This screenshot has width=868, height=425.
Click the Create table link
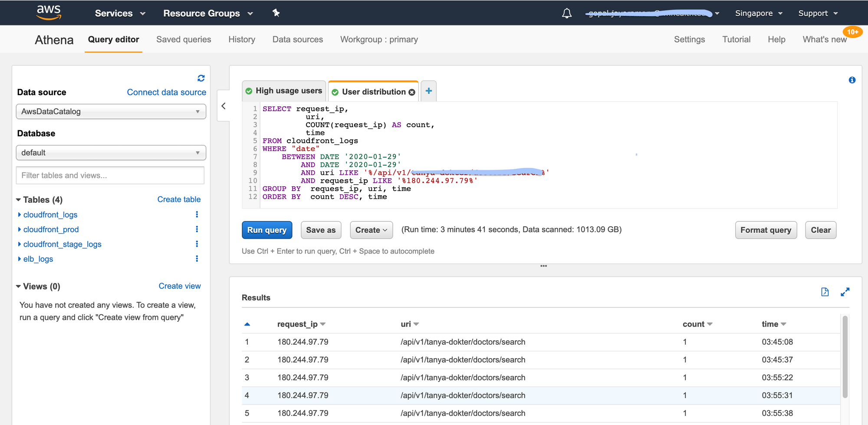coord(179,200)
